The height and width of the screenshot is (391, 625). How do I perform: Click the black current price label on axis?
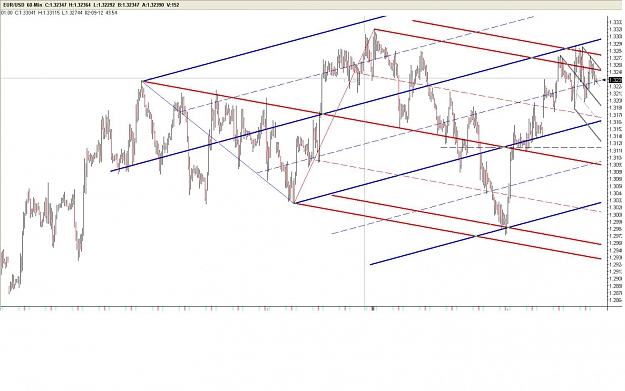click(615, 80)
